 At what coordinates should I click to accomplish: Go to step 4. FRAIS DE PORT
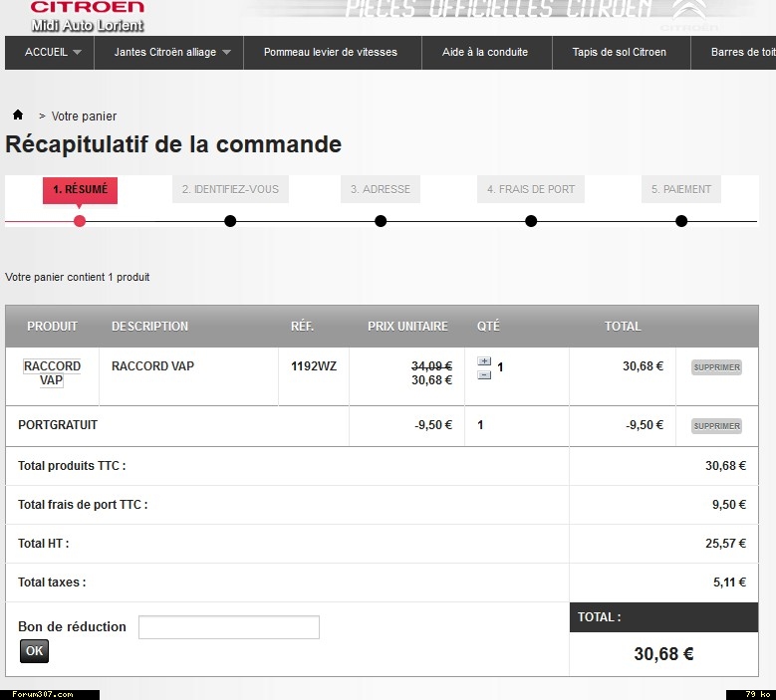[530, 189]
